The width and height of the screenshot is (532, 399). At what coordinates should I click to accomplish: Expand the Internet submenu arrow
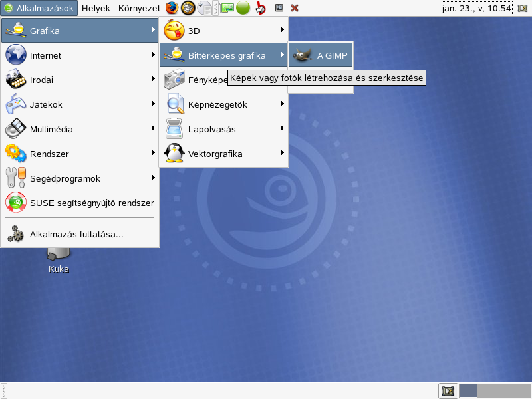(x=154, y=55)
